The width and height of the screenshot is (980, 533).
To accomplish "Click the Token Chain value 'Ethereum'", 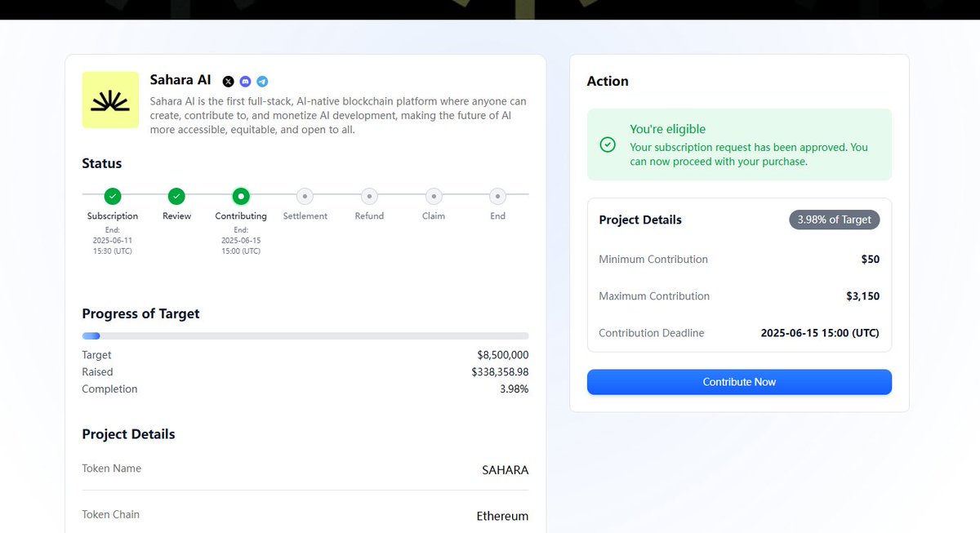I will point(502,516).
